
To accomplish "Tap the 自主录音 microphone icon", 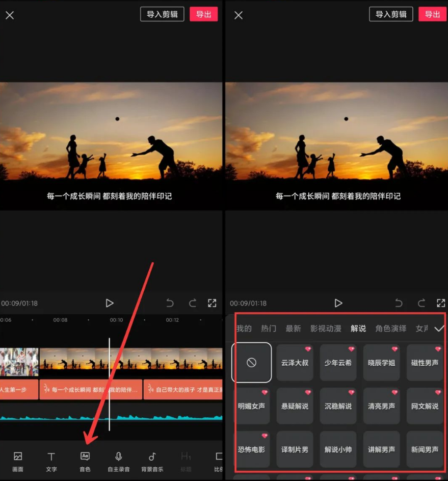I will (118, 461).
